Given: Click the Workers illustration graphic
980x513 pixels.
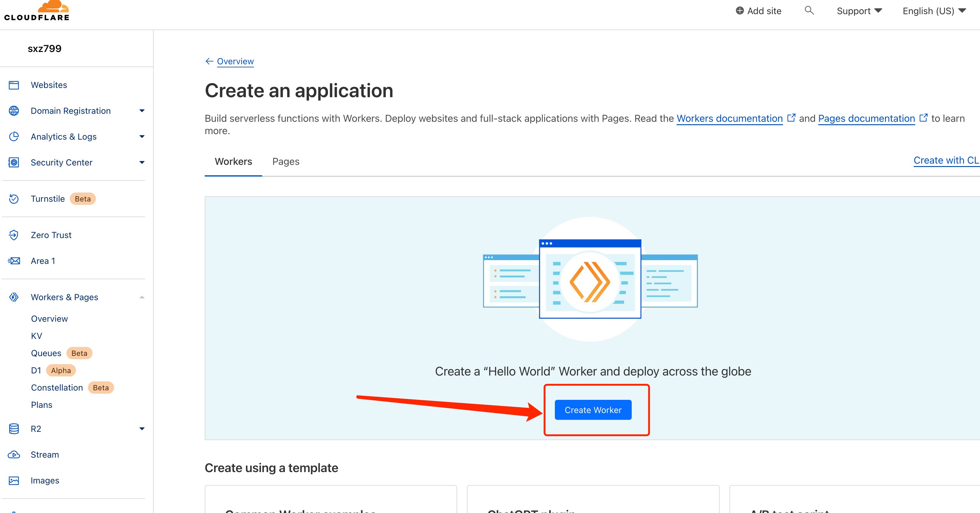Looking at the screenshot, I should [x=590, y=279].
